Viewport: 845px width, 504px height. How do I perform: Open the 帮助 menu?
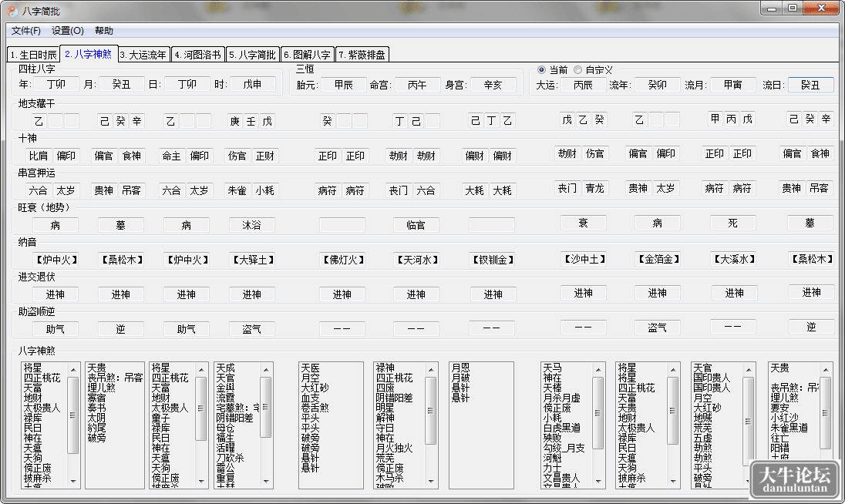(104, 31)
